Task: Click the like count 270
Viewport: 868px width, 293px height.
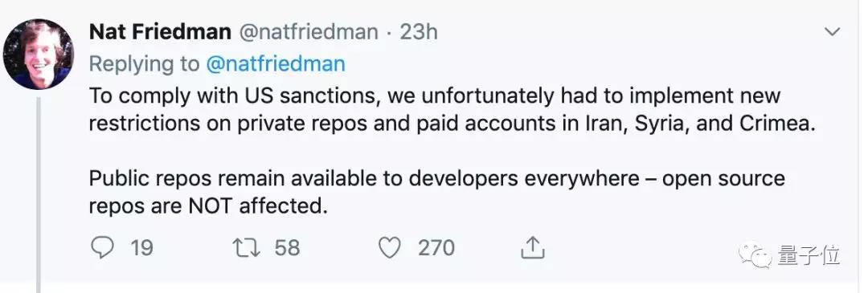Action: click(436, 248)
